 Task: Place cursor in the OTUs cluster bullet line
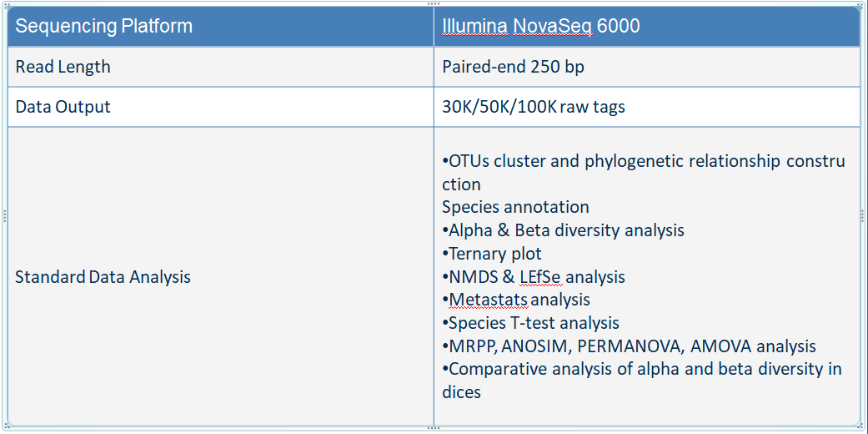pyautogui.click(x=642, y=161)
